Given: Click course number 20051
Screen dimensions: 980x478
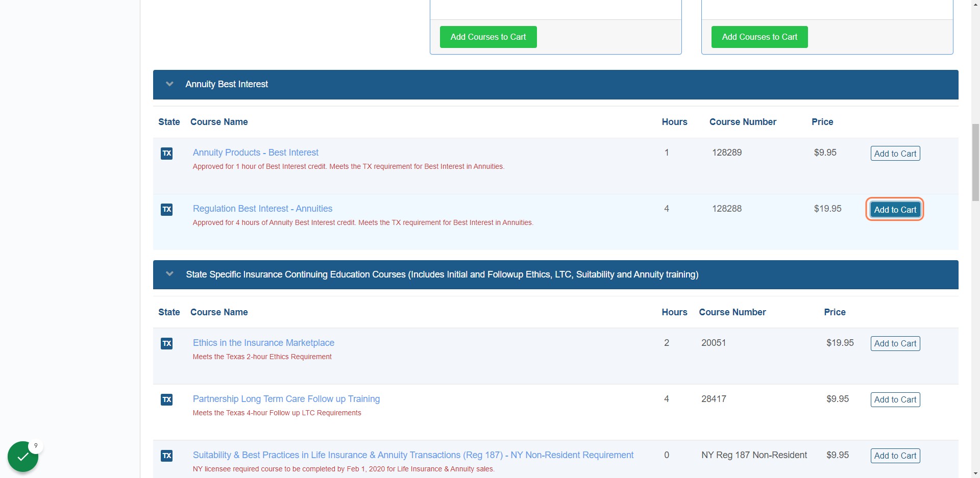Looking at the screenshot, I should click(x=714, y=343).
